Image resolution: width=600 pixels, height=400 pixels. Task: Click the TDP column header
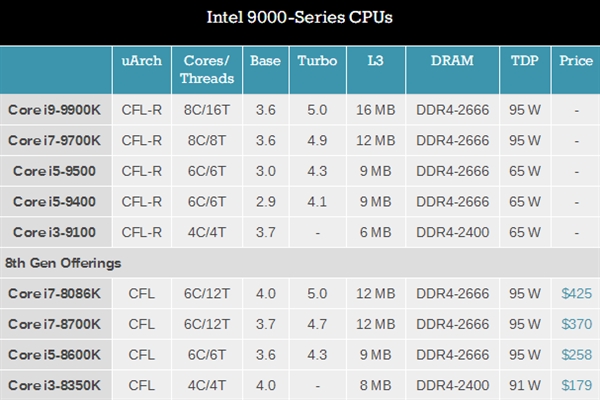pos(526,61)
